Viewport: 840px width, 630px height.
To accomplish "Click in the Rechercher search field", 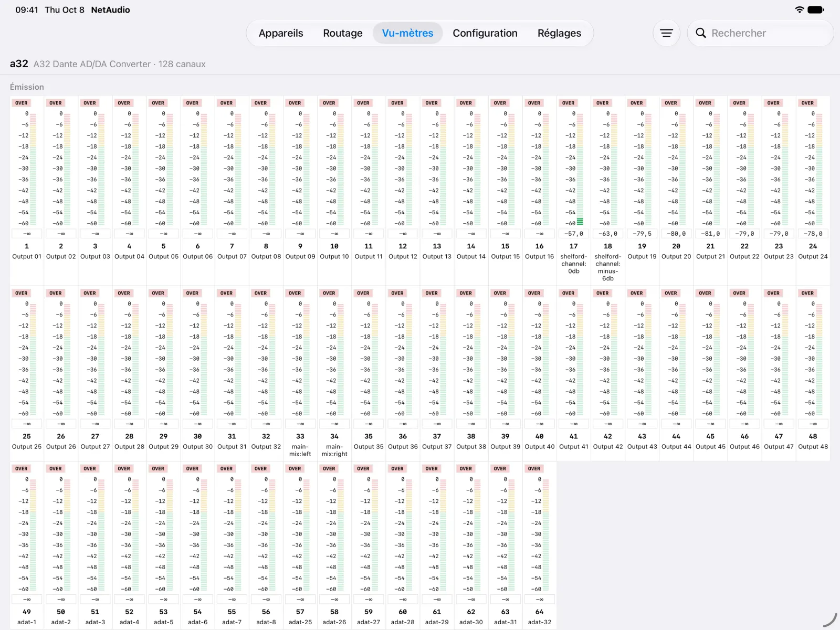I will [x=760, y=33].
